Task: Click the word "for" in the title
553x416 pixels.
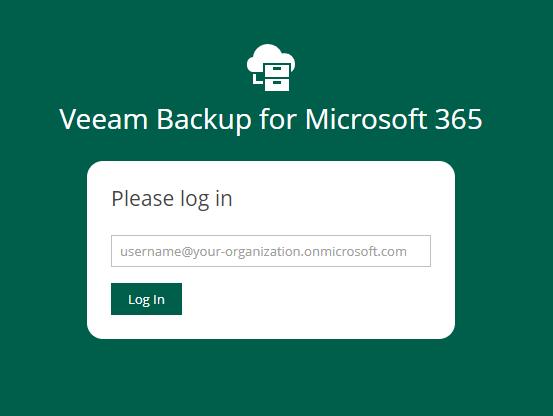Action: pyautogui.click(x=278, y=119)
